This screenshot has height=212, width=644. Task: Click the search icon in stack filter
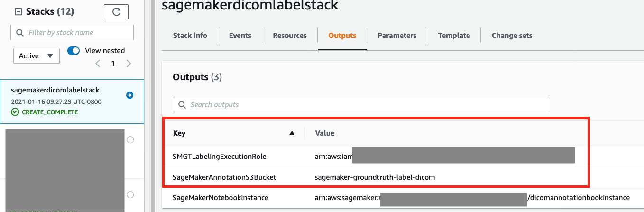click(20, 33)
